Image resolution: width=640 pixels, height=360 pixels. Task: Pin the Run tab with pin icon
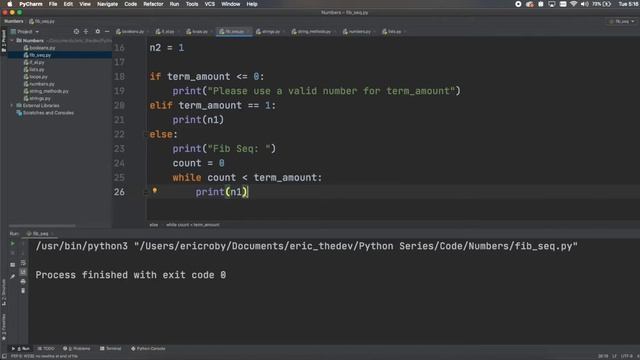pyautogui.click(x=13, y=276)
